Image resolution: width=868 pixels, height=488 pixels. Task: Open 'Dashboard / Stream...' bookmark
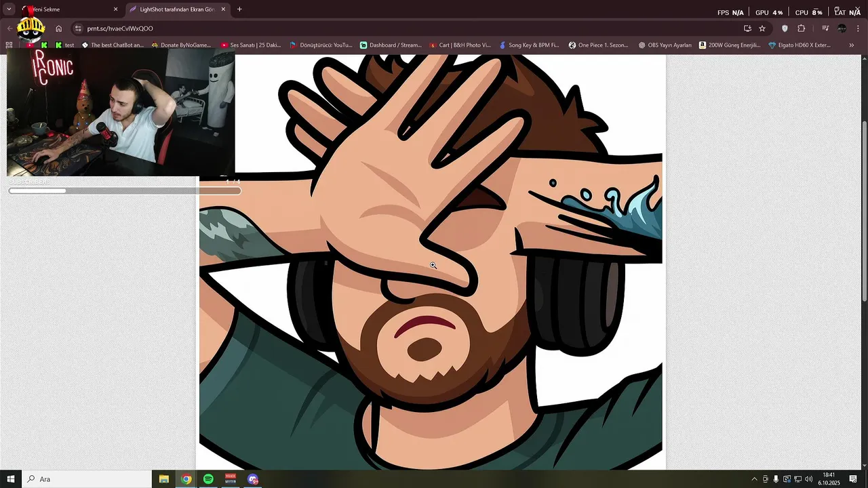[391, 45]
